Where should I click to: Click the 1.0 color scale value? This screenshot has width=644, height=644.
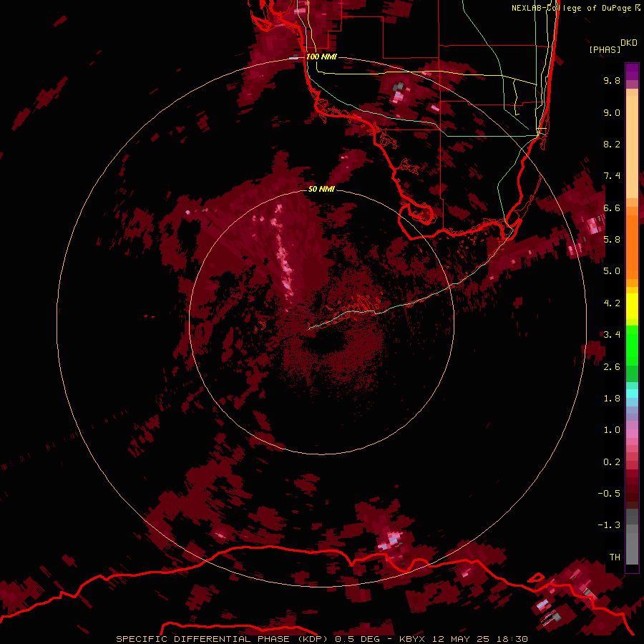(612, 430)
